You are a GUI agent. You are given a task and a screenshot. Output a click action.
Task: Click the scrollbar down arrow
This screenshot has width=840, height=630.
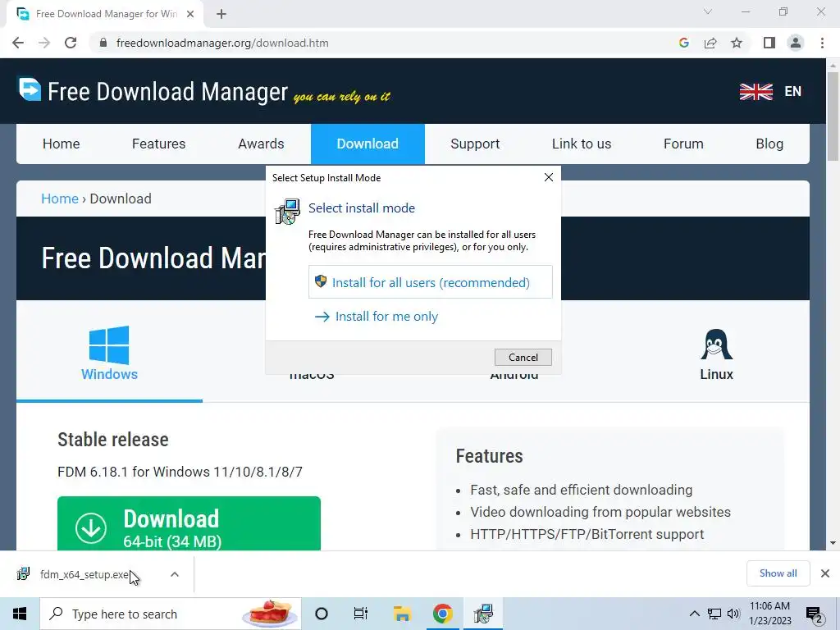click(x=833, y=543)
